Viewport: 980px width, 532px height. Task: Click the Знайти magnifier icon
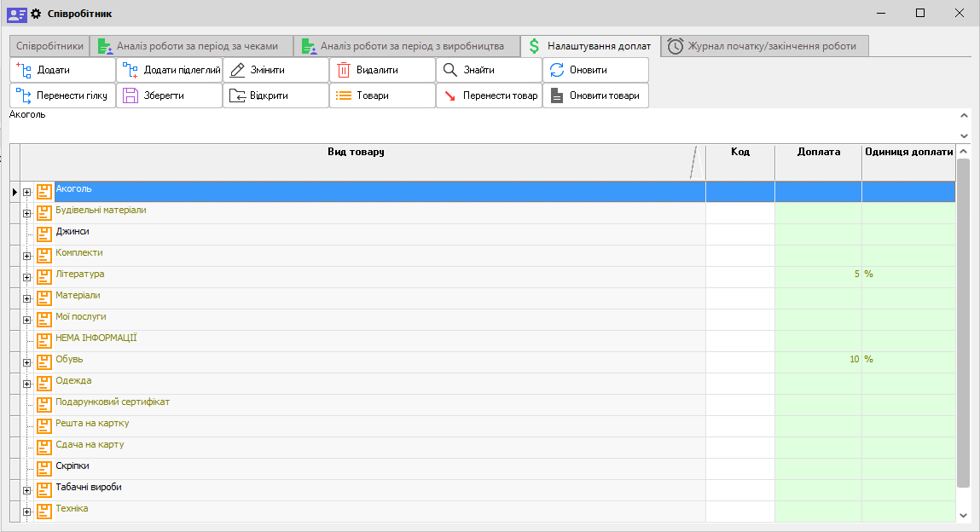pyautogui.click(x=450, y=70)
